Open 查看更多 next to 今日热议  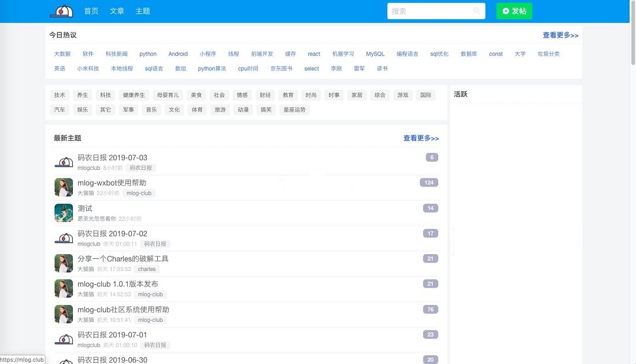[560, 35]
